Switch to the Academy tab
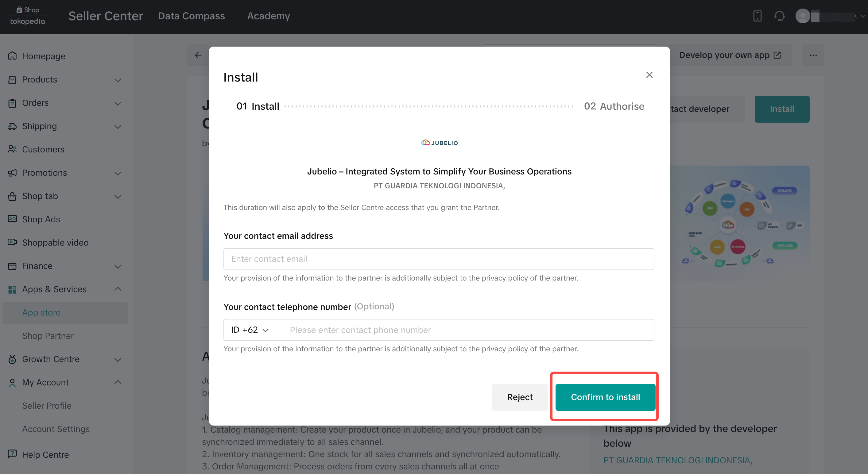 [269, 16]
